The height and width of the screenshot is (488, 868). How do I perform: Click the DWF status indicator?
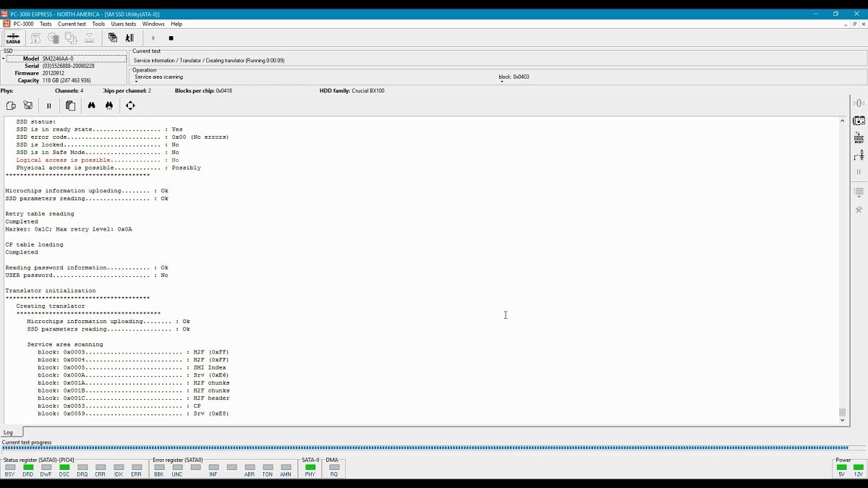point(46,468)
